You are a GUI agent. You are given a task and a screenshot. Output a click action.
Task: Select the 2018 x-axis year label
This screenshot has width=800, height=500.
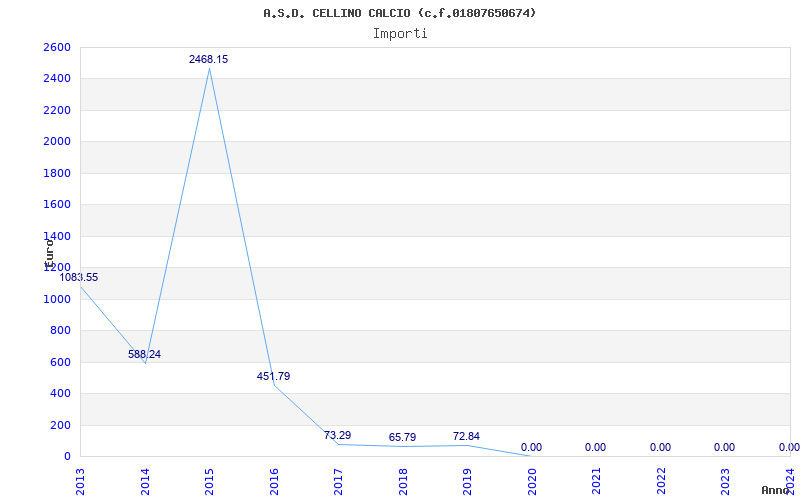[403, 482]
